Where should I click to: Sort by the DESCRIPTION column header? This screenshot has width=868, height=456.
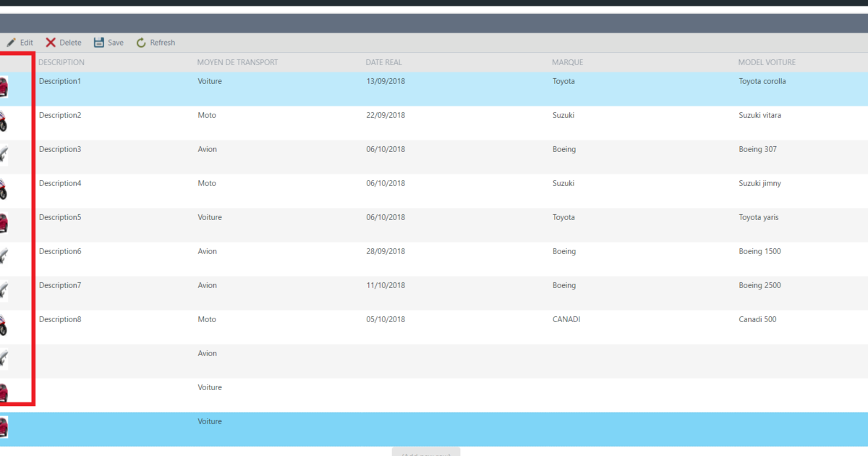point(61,62)
